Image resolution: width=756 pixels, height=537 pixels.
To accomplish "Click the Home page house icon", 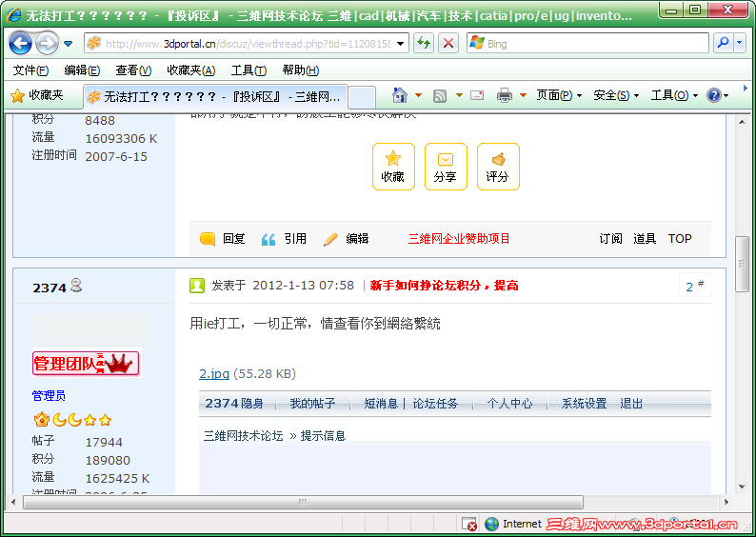I will 400,95.
